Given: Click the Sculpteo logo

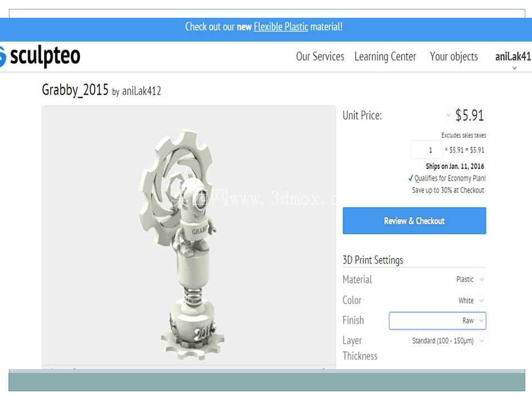Looking at the screenshot, I should (x=40, y=56).
